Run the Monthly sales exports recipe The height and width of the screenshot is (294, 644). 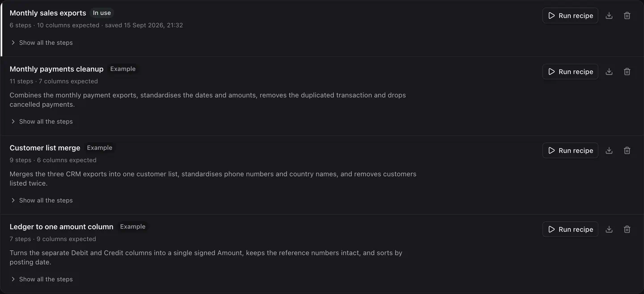point(570,16)
